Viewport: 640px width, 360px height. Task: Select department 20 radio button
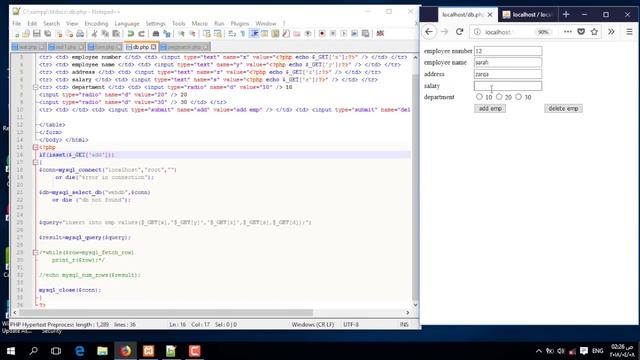click(x=499, y=97)
